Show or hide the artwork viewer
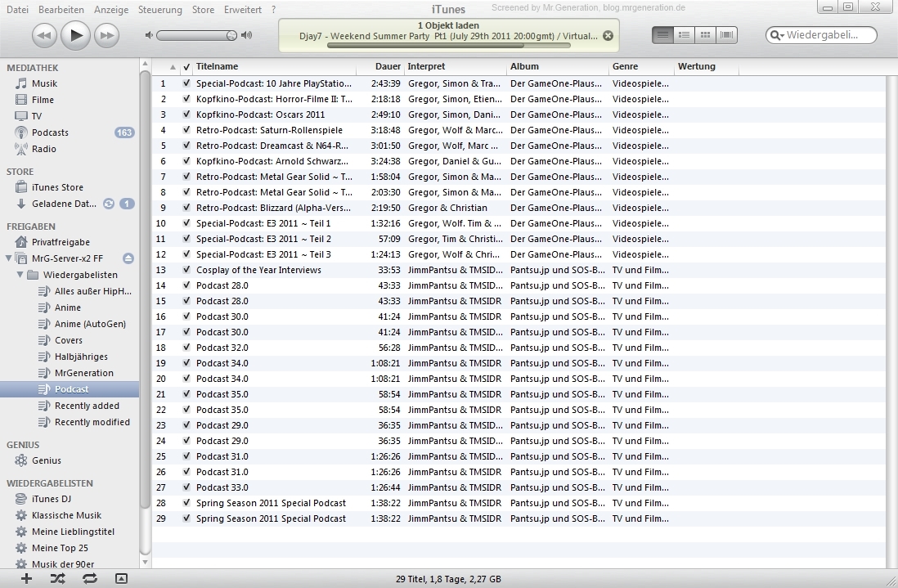 [121, 579]
